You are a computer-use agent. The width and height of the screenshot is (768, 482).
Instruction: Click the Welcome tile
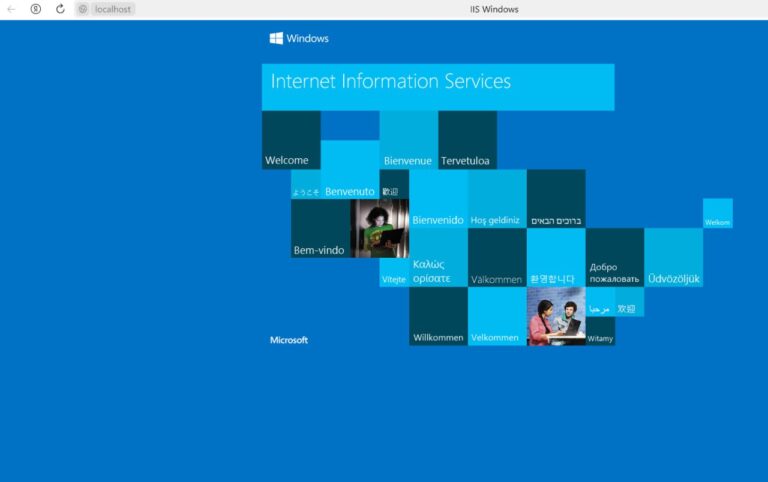[291, 140]
